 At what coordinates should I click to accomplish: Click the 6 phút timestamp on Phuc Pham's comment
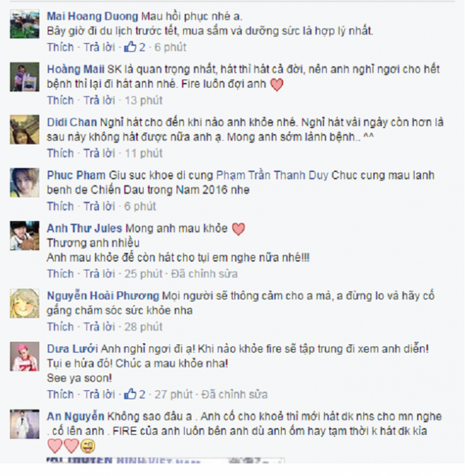pyautogui.click(x=140, y=206)
